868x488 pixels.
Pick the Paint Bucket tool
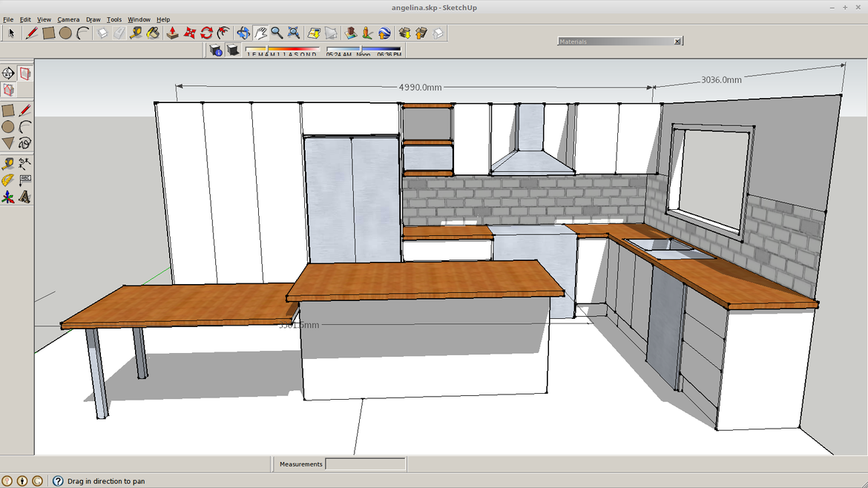[x=153, y=33]
